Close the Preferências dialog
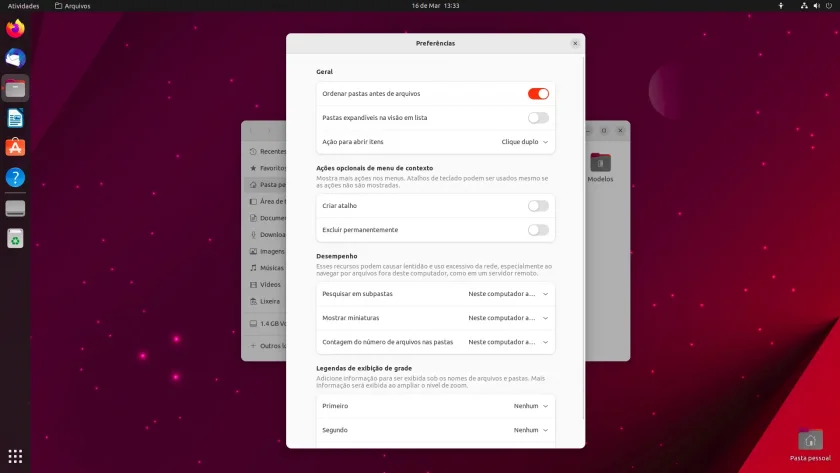 pyautogui.click(x=575, y=43)
